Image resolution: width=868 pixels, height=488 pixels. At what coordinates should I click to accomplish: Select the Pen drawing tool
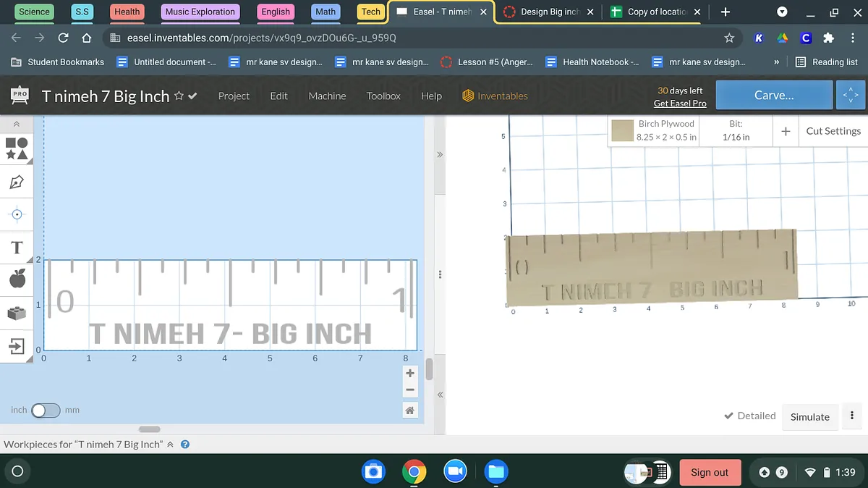[x=17, y=182]
